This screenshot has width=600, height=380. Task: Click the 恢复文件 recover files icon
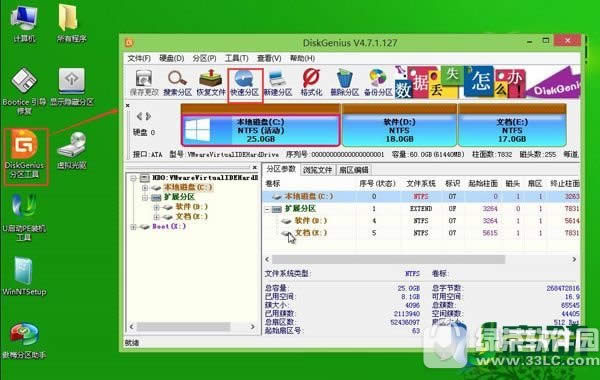coord(211,83)
